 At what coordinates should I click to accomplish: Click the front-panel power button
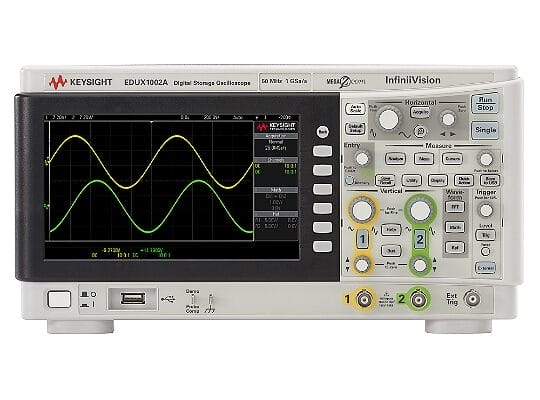click(x=59, y=299)
